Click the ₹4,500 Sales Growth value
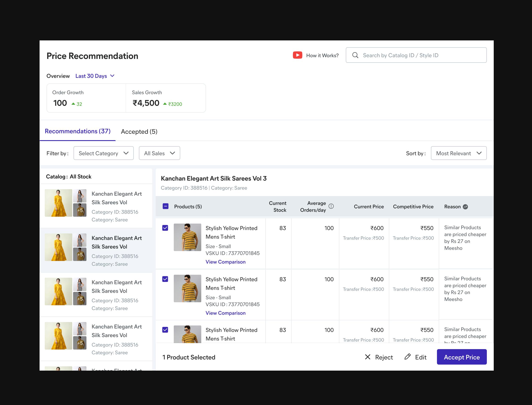Viewport: 532px width, 405px height. (146, 103)
